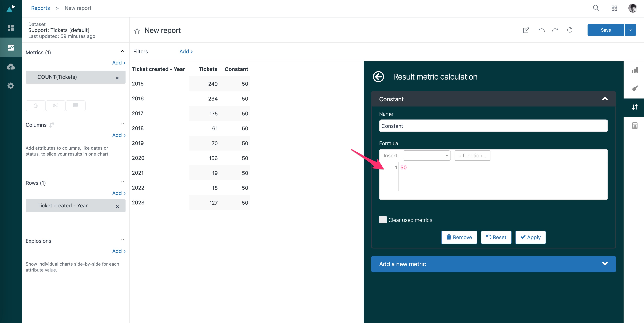Click the undo arrow icon

coord(541,30)
